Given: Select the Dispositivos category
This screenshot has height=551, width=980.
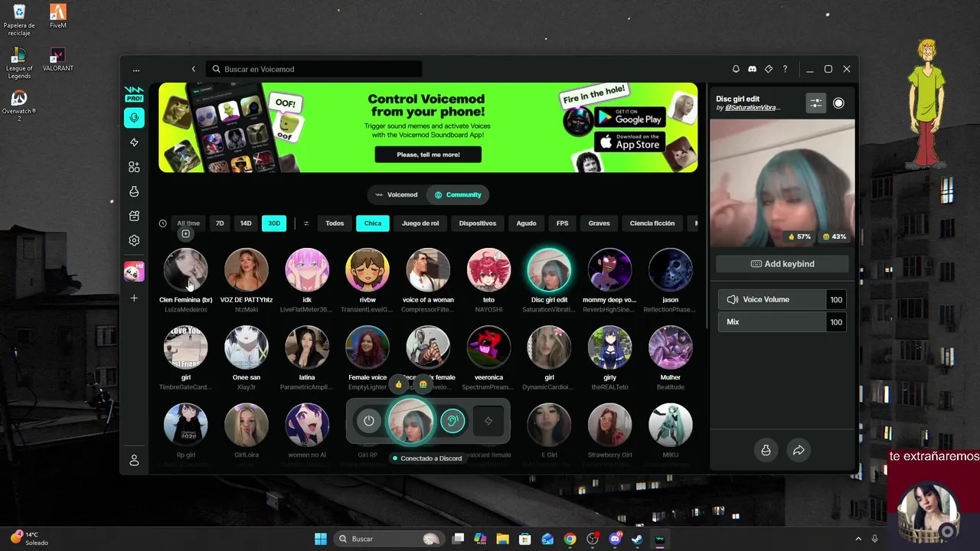Looking at the screenshot, I should point(478,223).
